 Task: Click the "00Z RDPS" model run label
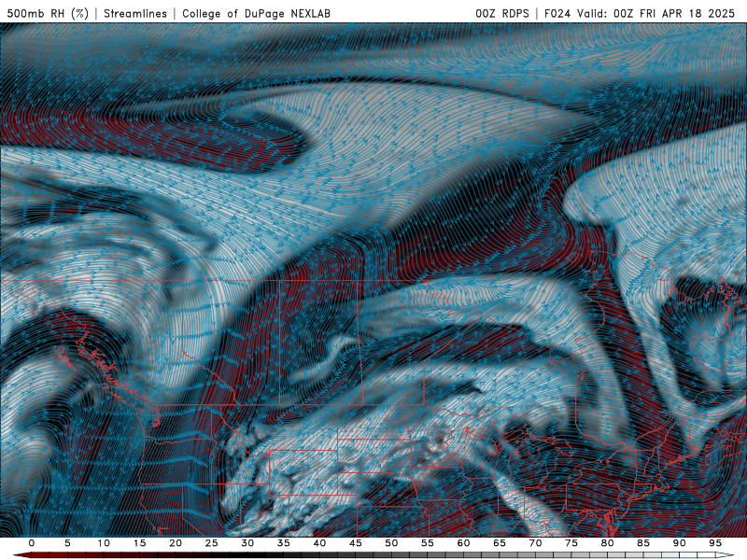click(502, 13)
